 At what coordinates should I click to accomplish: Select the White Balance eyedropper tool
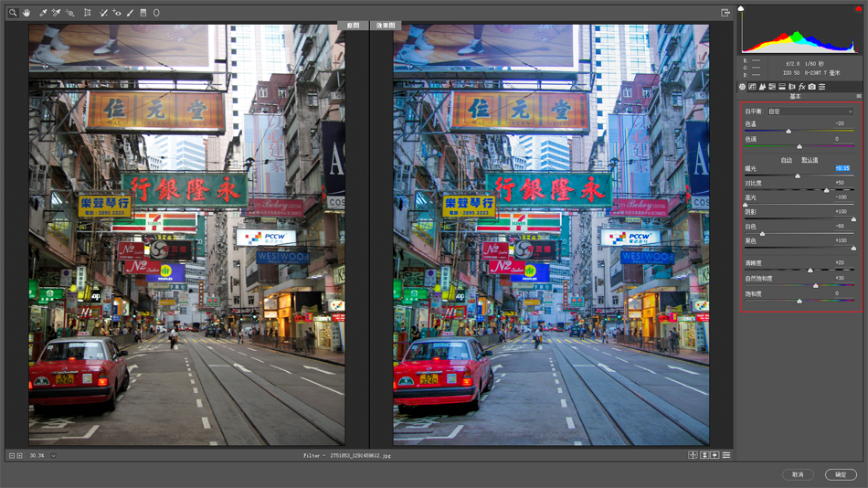[x=43, y=13]
